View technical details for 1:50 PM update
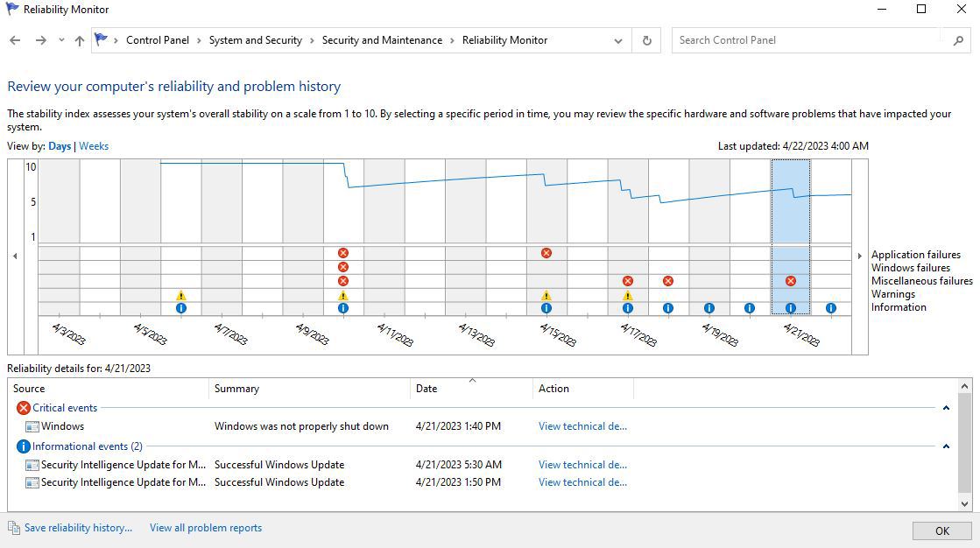The width and height of the screenshot is (980, 548). point(582,482)
